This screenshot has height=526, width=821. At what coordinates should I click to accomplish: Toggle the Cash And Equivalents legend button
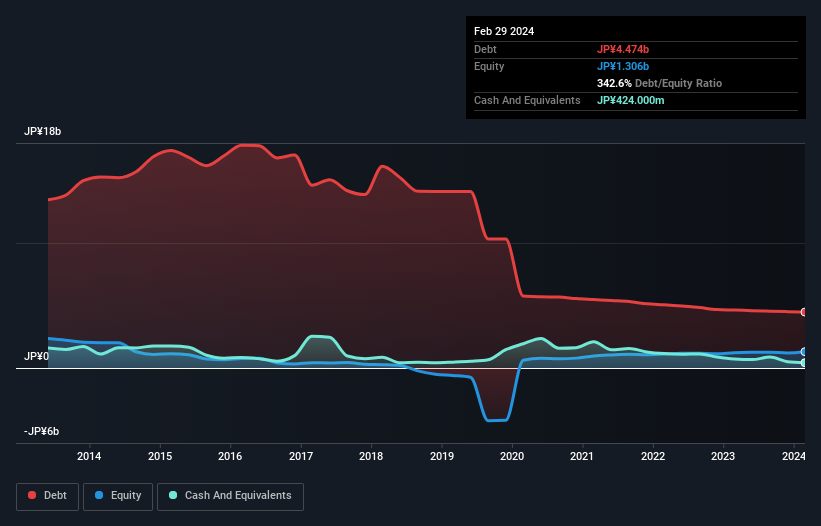coord(230,496)
